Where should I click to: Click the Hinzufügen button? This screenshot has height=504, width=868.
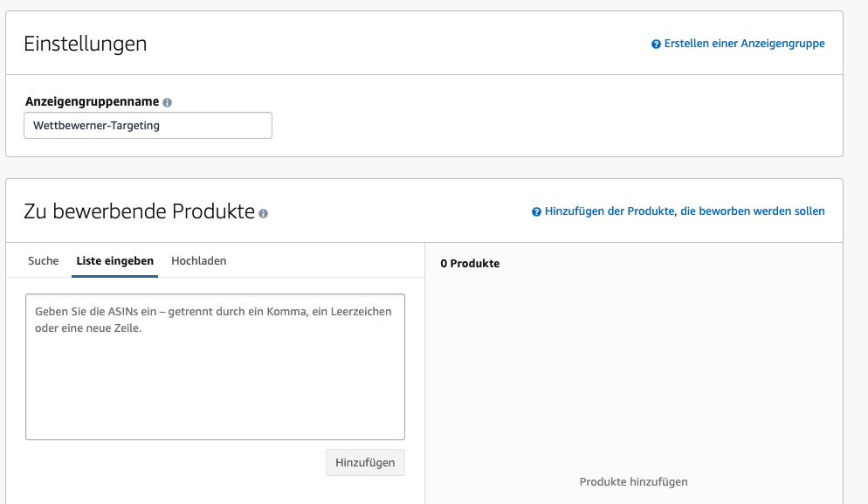365,462
